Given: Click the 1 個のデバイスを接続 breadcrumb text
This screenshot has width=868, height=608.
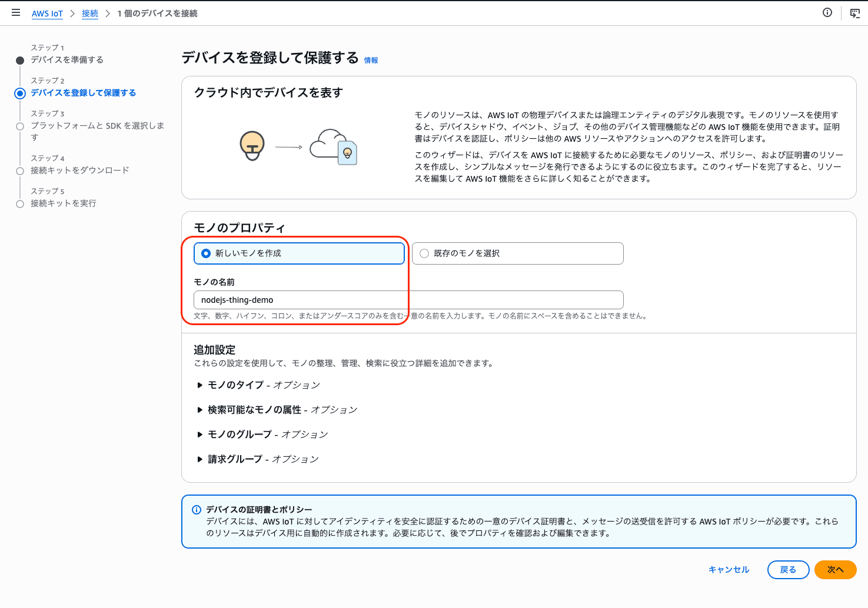Looking at the screenshot, I should tap(157, 14).
